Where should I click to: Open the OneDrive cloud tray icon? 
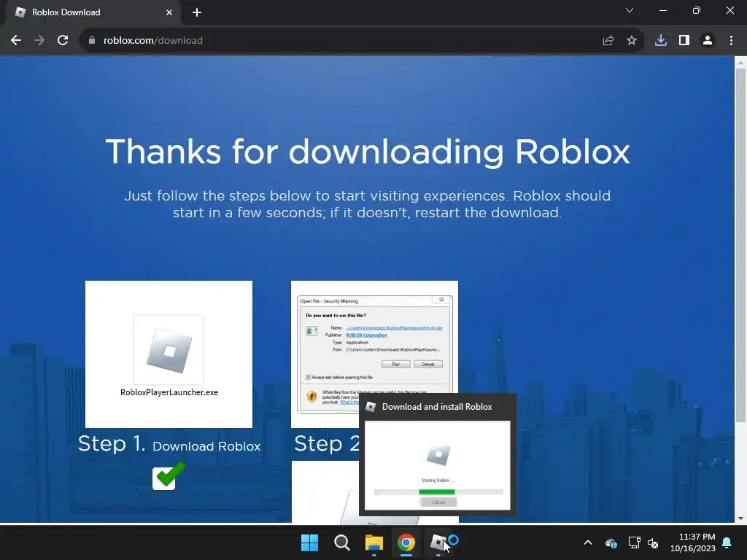611,542
